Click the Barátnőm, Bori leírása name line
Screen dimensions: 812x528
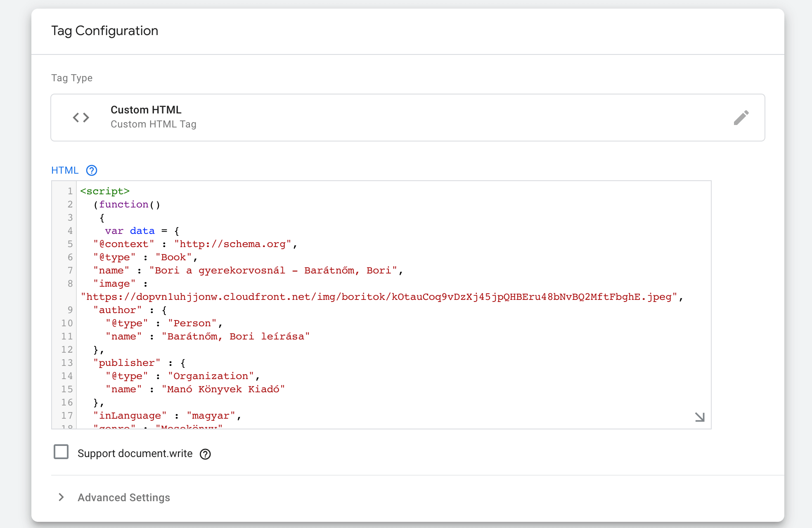point(208,337)
